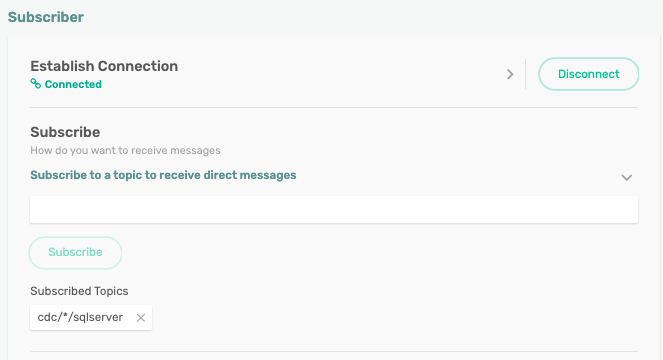
Task: Open the 'Subscribe to a topic' dropdown label
Action: pos(163,175)
